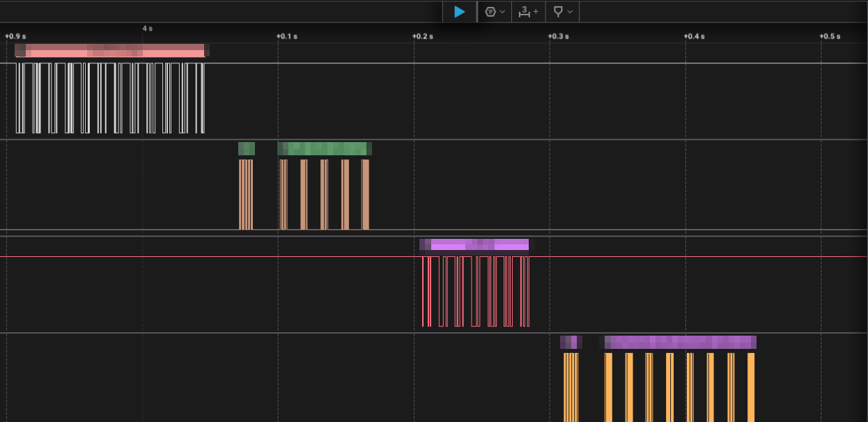The height and width of the screenshot is (422, 868).
Task: Click the white signal burst on channel one
Action: pos(110,98)
